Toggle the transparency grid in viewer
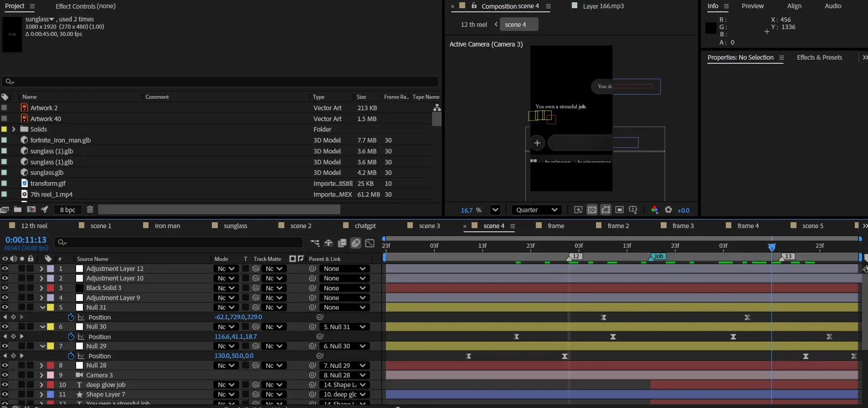 coord(592,210)
